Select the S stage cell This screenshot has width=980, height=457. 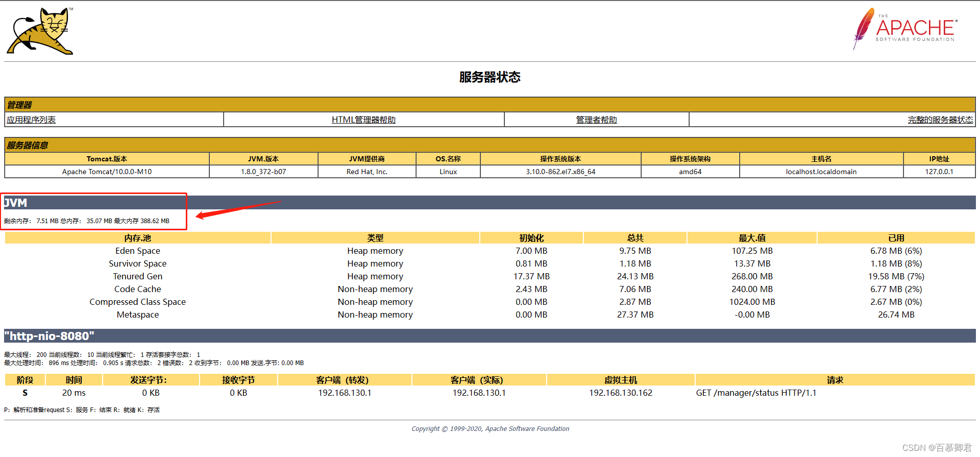tap(25, 393)
